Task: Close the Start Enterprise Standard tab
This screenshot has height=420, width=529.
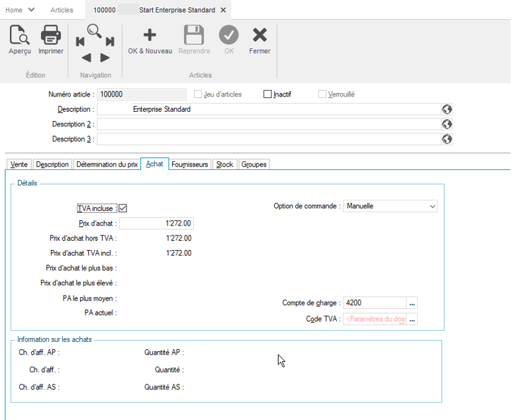Action: (223, 10)
